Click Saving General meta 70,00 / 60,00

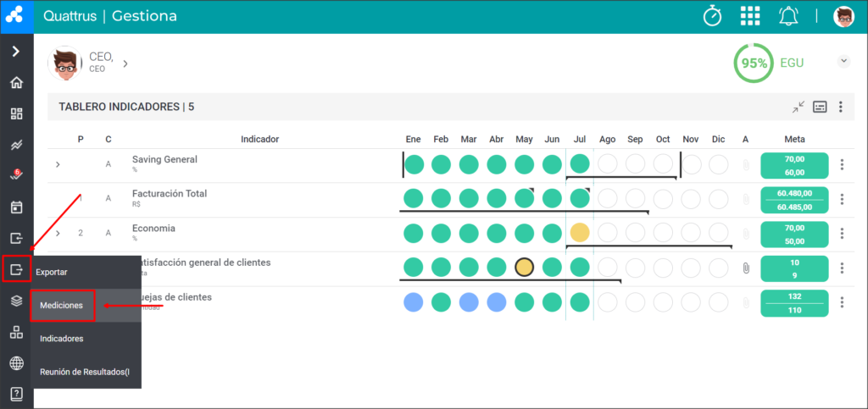794,165
